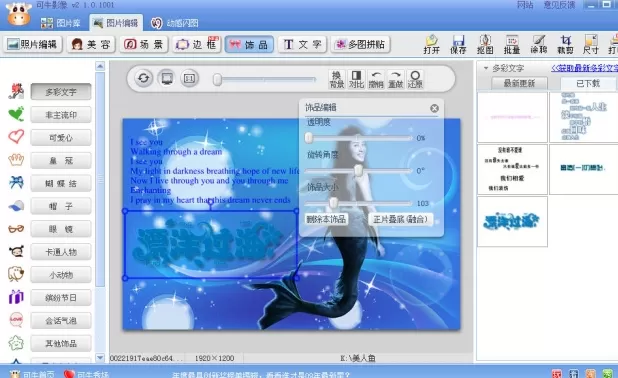Open the 多图拼贴 collage menu

pyautogui.click(x=360, y=44)
